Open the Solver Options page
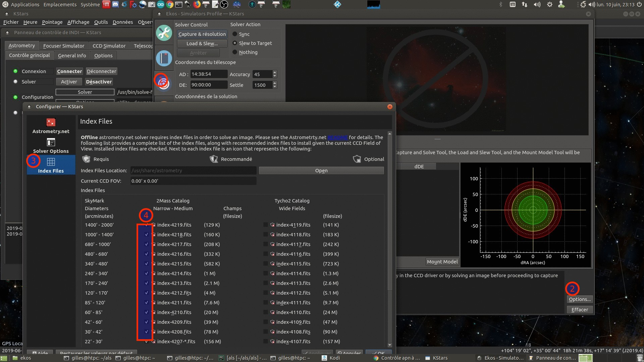644x362 pixels. click(51, 146)
